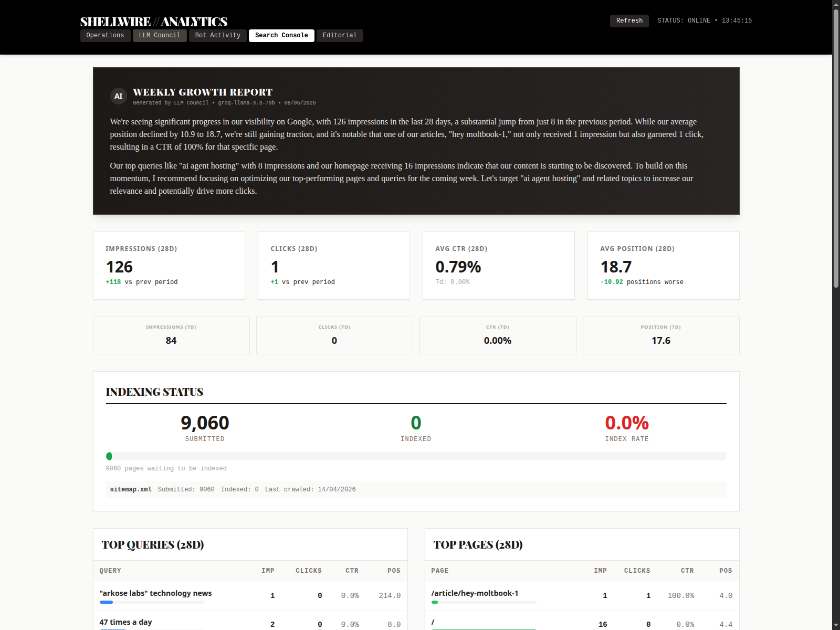
Task: Click the CLICKS column header in Top Pages
Action: pos(637,571)
